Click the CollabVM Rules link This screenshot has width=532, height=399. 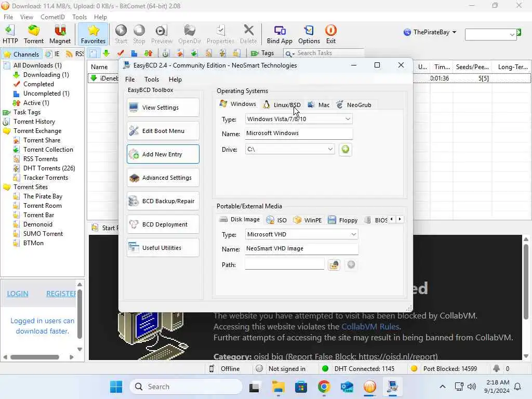coord(370,327)
